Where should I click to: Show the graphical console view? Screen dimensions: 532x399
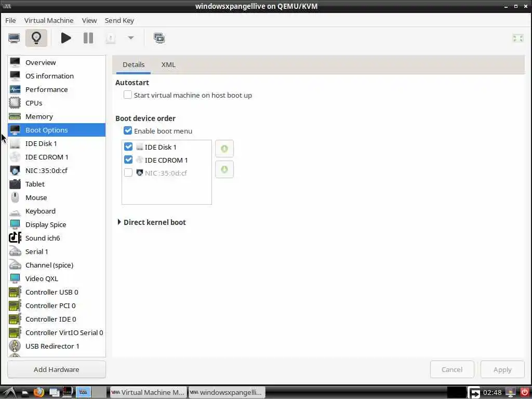(x=14, y=38)
